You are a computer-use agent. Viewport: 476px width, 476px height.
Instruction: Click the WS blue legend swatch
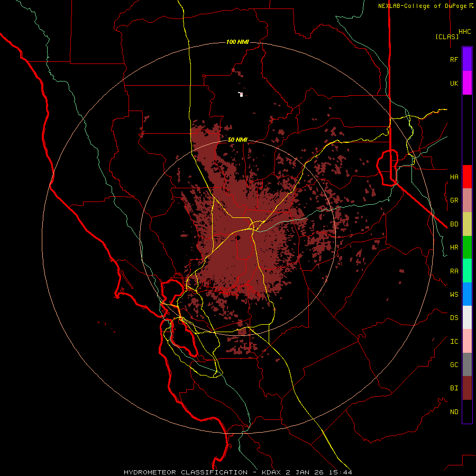467,294
